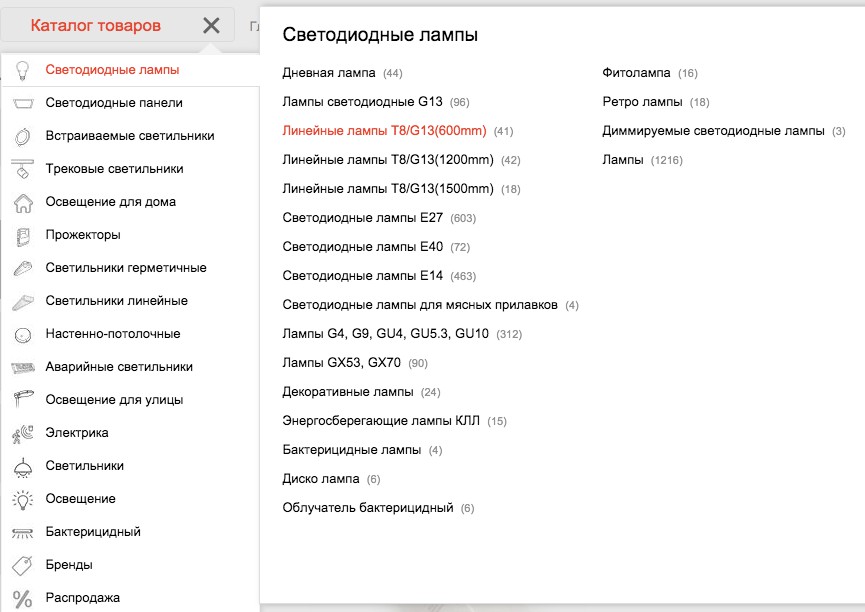Click the percent icon beside Распродажа

[23, 598]
